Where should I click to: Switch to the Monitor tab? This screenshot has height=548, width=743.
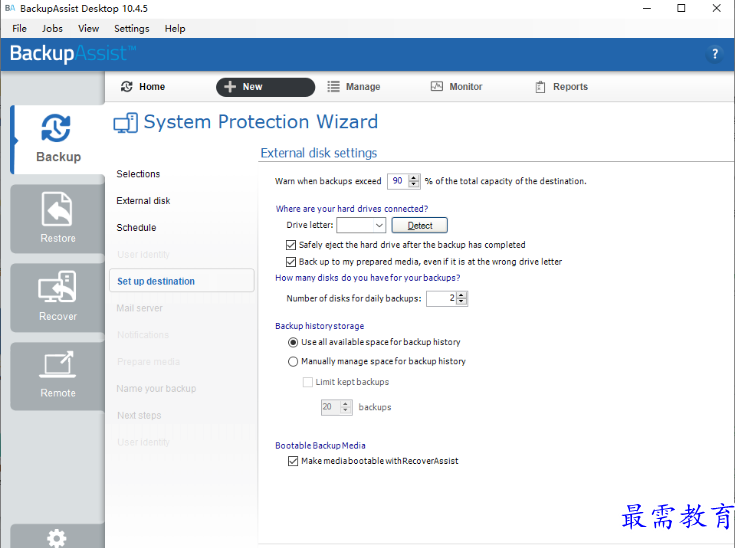click(x=457, y=87)
